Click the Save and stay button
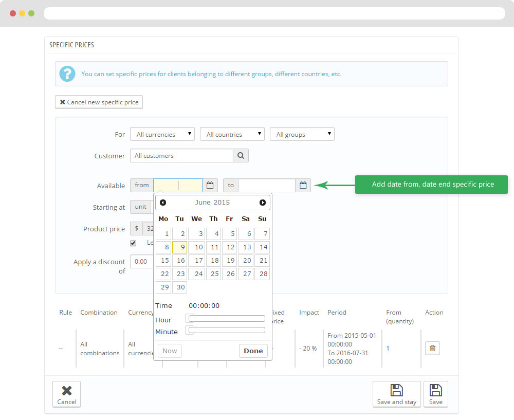Screen dimensions: 514x420 tap(396, 394)
